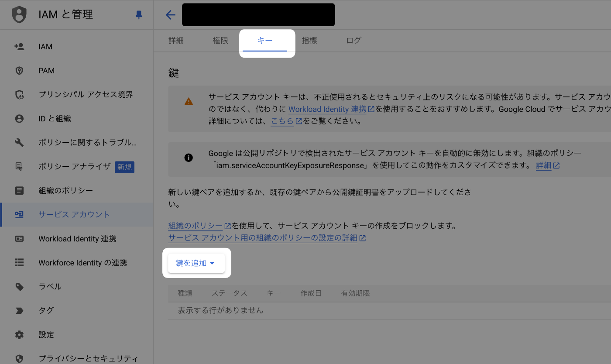Click the 有効期限 column header
Screen dimensions: 611x364
pos(355,293)
